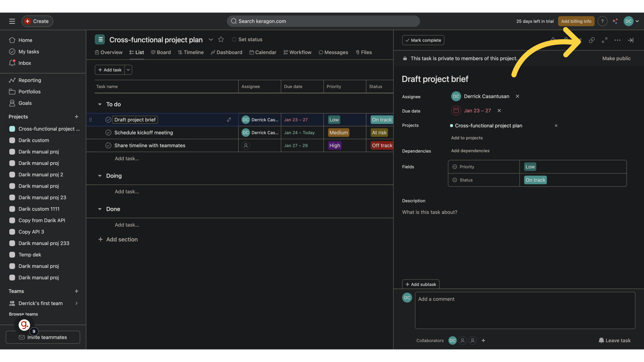Switch to the Overview tab

coord(109,52)
